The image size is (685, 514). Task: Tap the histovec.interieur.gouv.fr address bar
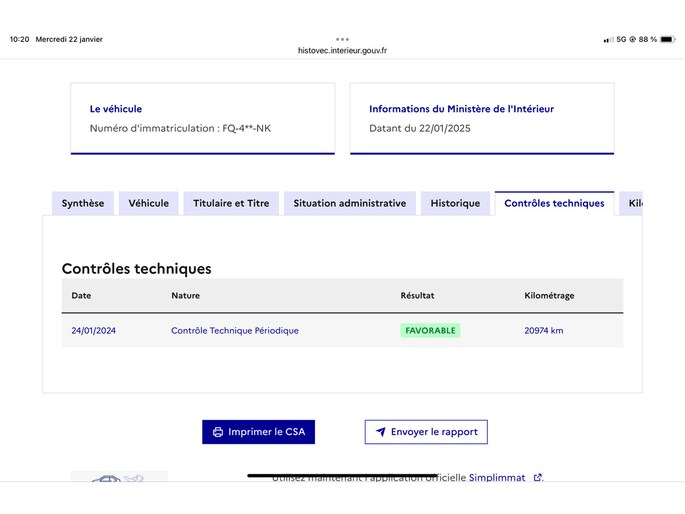tap(342, 50)
